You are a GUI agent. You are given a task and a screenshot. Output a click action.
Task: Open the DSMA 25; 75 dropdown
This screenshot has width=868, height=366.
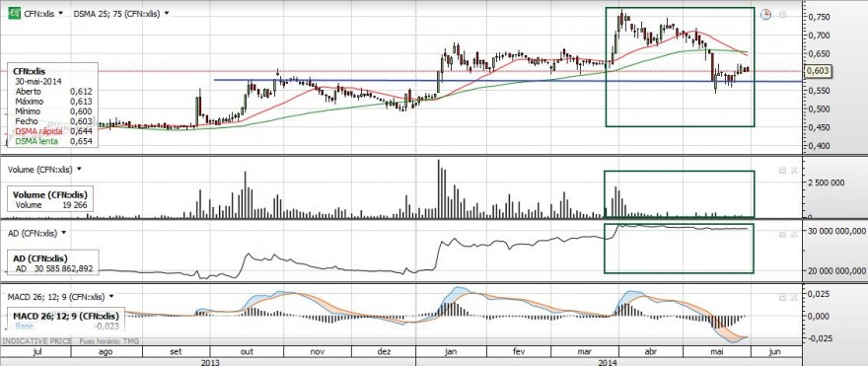(x=167, y=13)
